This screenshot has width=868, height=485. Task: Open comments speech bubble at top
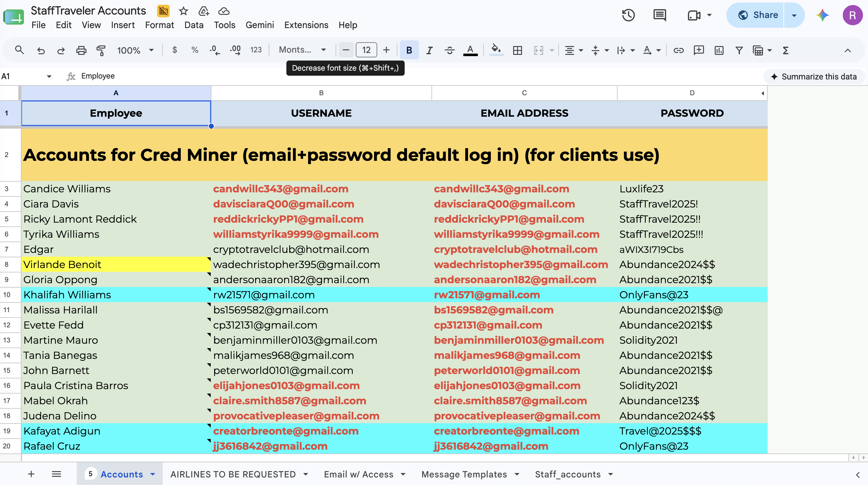[x=660, y=15]
